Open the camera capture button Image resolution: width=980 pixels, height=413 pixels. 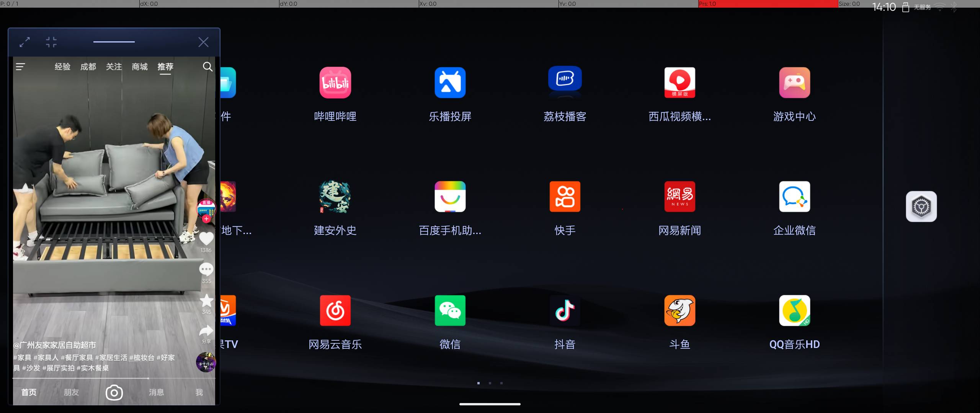click(x=114, y=393)
